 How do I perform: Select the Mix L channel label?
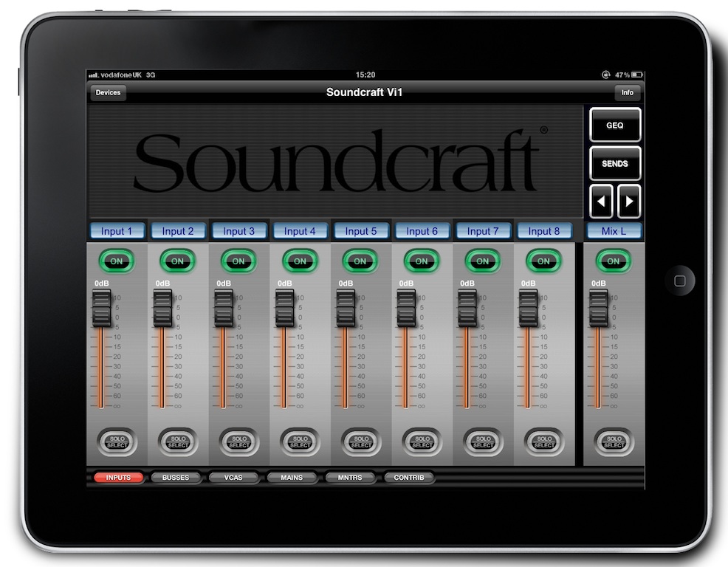614,231
